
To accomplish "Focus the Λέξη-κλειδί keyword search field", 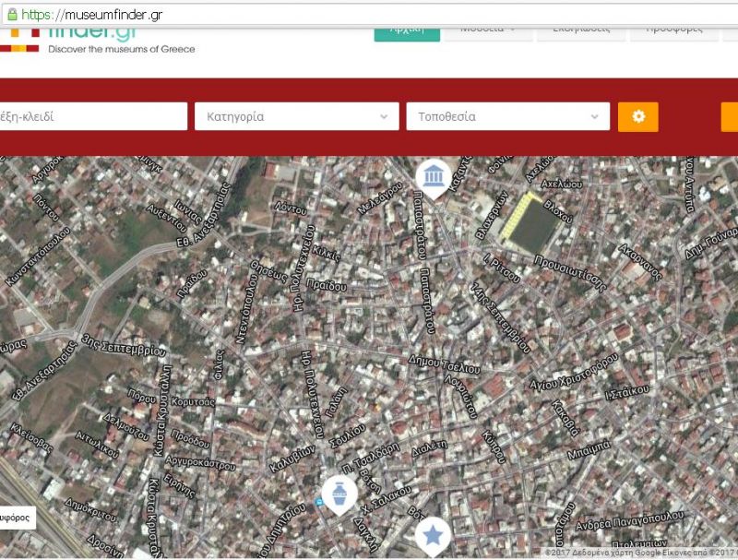I will coord(92,117).
